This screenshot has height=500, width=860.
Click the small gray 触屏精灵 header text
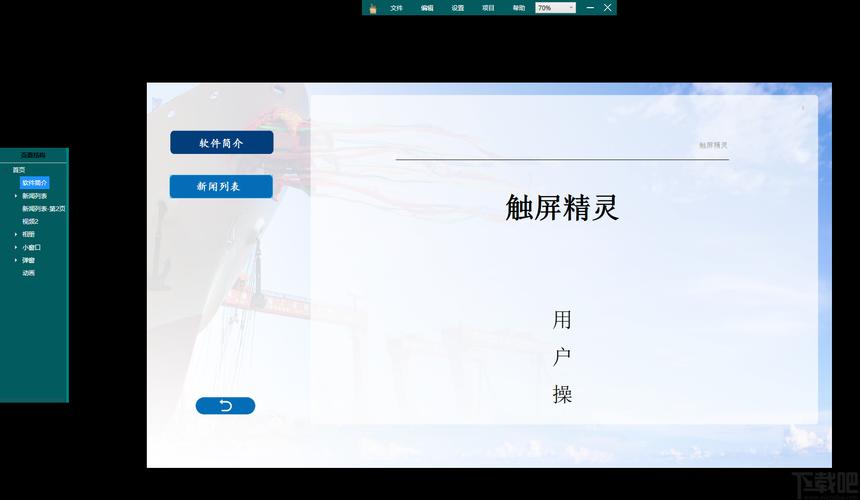point(713,145)
